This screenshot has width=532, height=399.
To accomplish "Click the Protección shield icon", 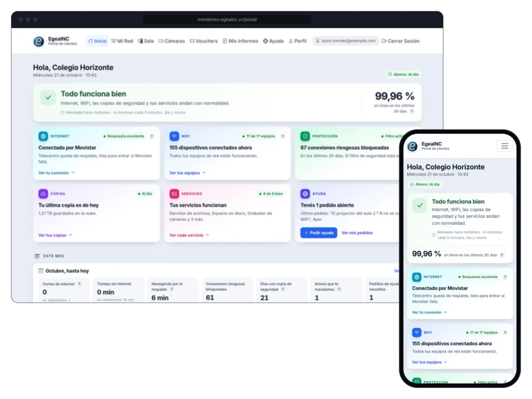I will [305, 136].
